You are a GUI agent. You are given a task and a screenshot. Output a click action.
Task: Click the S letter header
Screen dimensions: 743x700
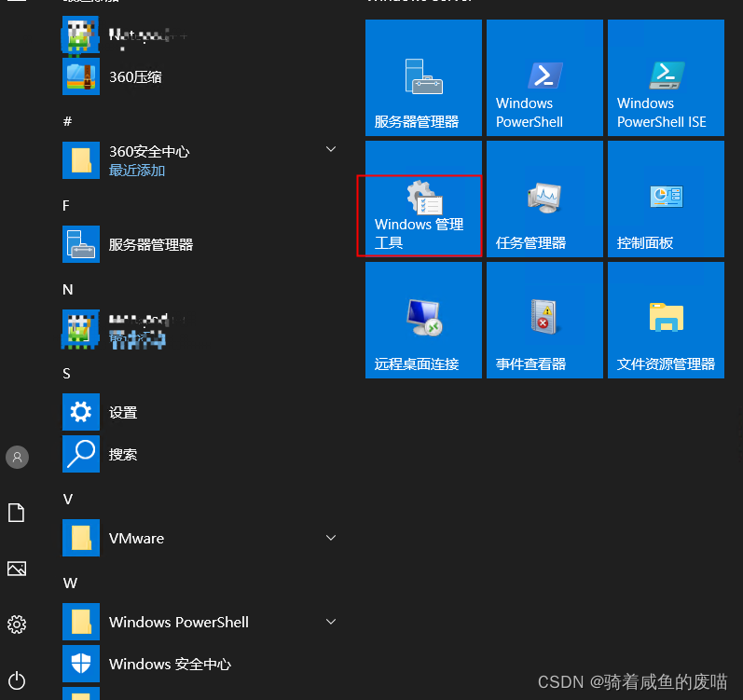click(x=66, y=373)
